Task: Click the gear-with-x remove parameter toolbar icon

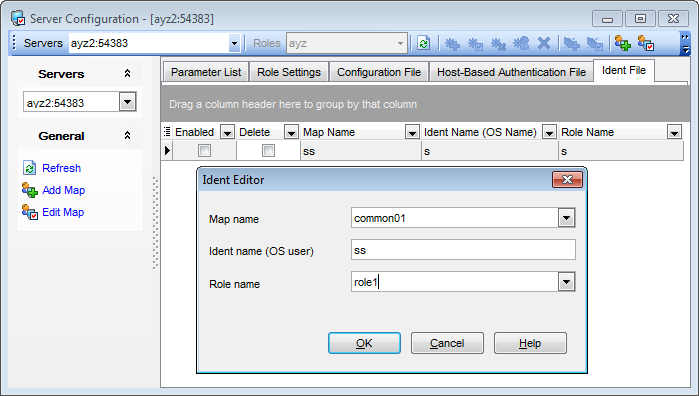Action: click(x=498, y=43)
